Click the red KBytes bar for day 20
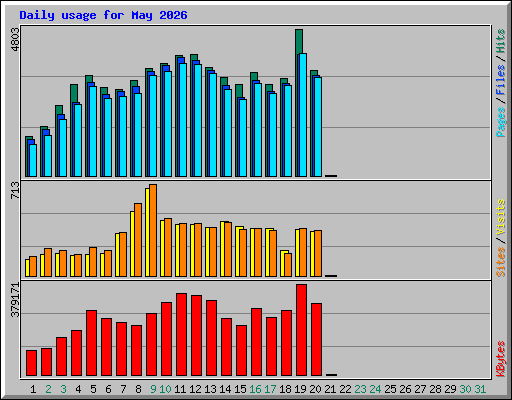This screenshot has width=512, height=400. pos(316,340)
